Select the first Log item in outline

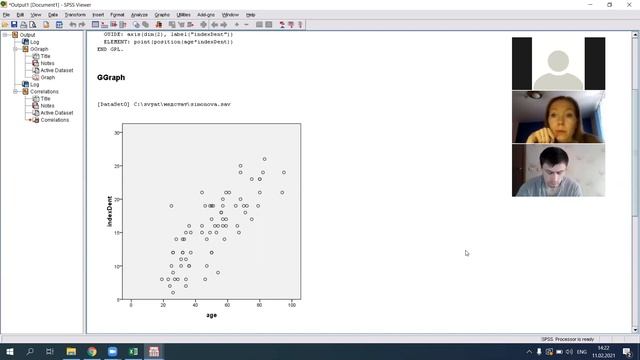click(35, 42)
